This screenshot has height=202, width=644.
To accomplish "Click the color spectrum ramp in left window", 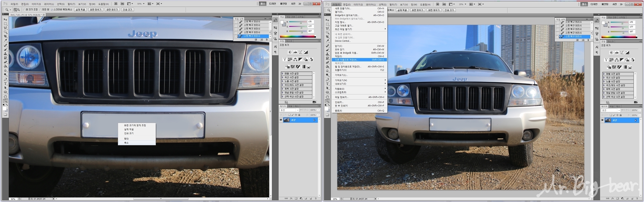I will click(298, 37).
